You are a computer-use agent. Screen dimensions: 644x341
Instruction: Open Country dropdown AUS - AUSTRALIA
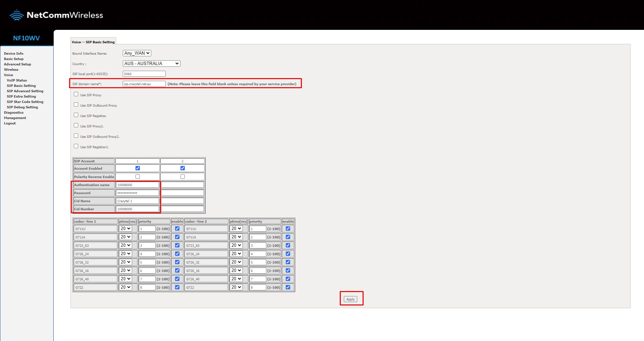tap(152, 63)
